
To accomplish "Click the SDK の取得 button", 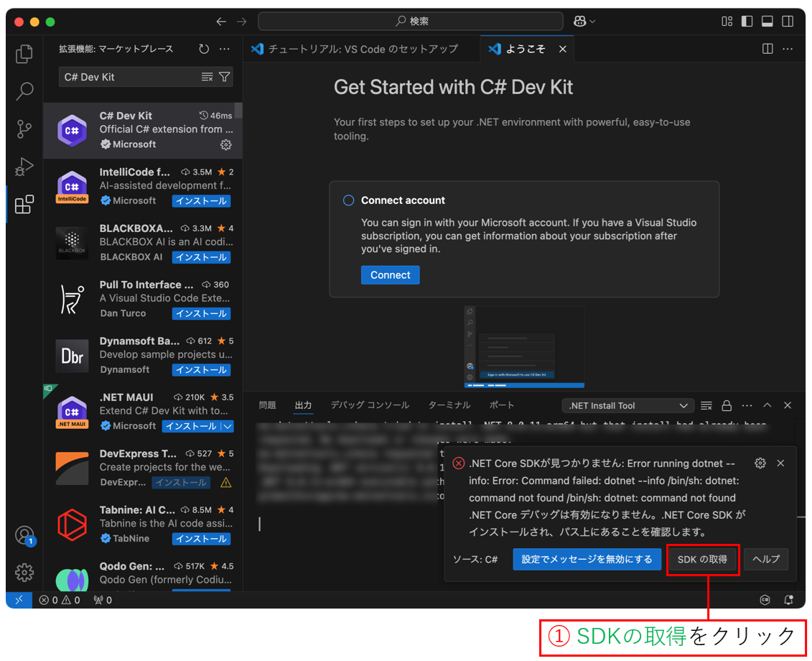I will click(x=702, y=559).
